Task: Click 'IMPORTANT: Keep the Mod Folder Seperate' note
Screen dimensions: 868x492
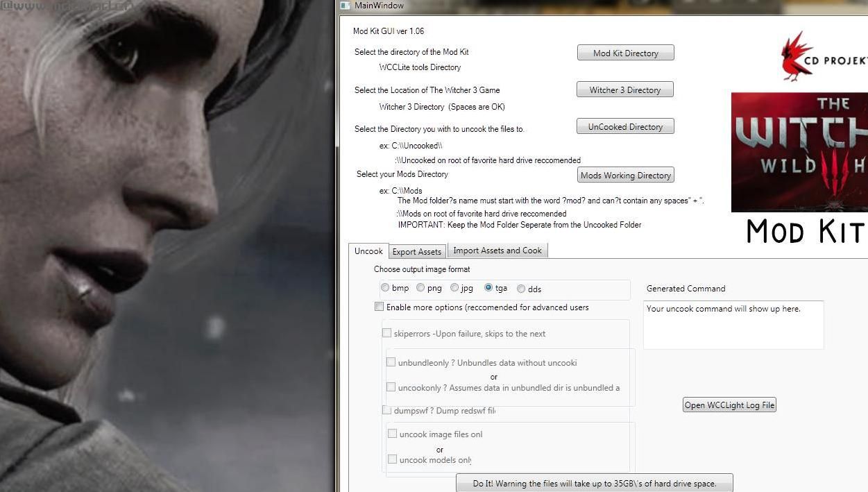Action: [x=520, y=225]
